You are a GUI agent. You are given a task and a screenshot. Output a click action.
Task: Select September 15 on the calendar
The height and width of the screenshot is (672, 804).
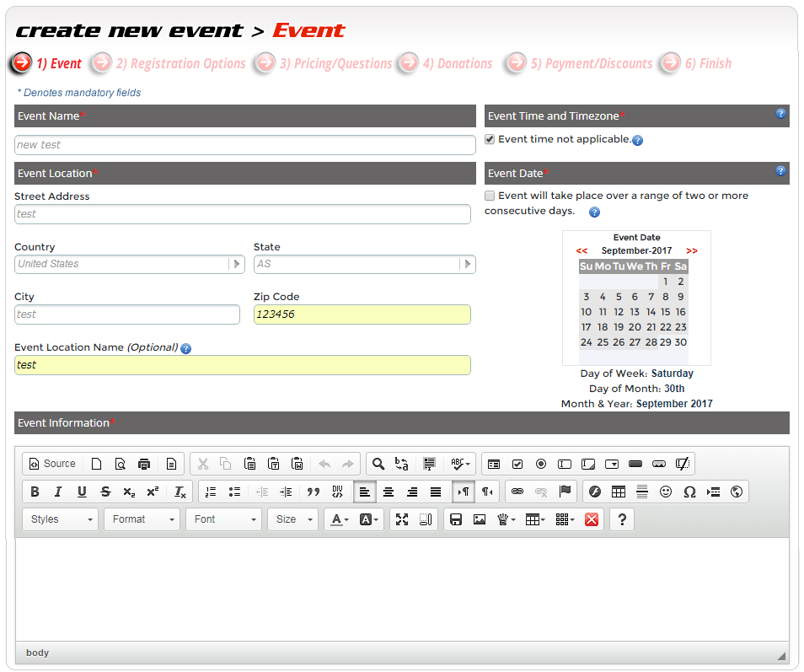665,312
